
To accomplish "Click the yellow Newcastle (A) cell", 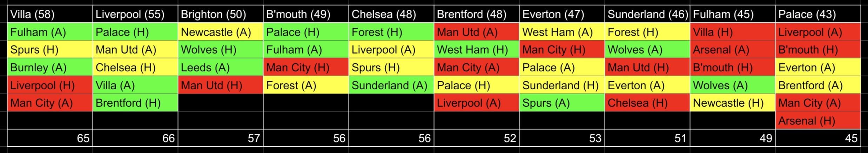I will coord(221,32).
